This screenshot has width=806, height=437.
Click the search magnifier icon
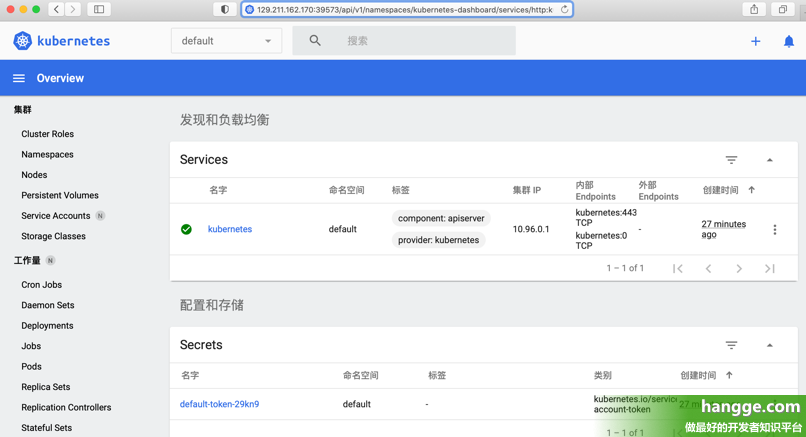pos(315,41)
